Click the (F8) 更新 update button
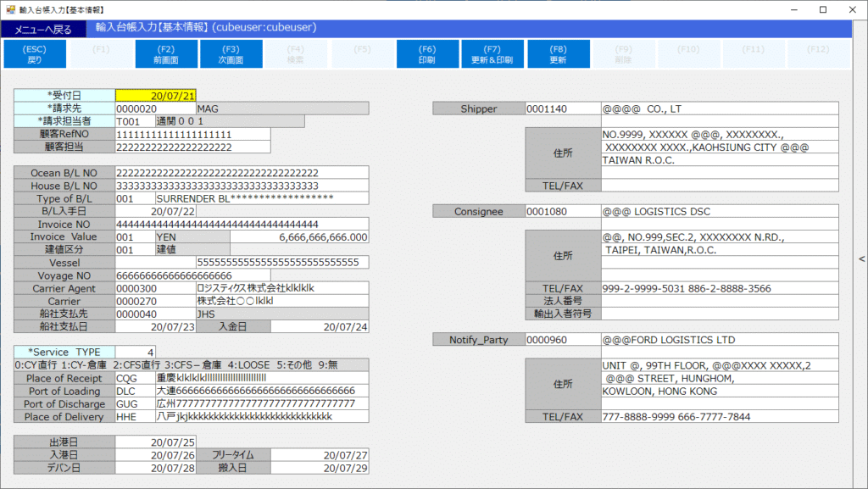 (x=558, y=54)
